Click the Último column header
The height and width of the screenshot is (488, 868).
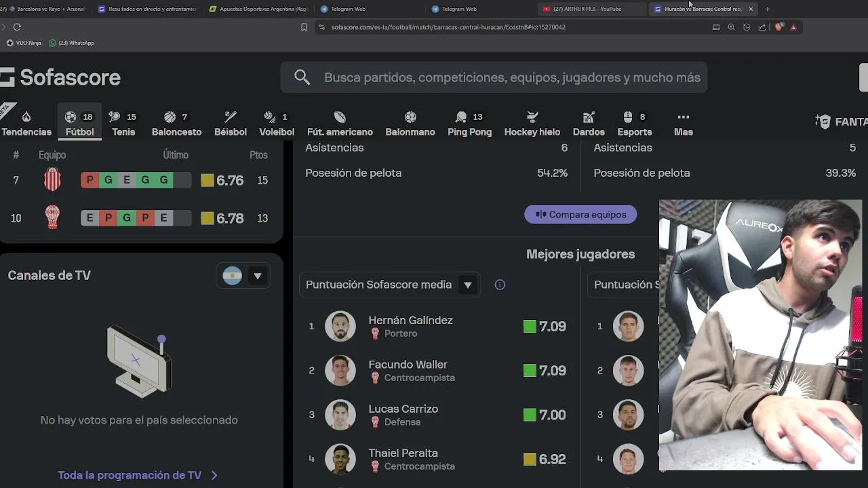176,155
